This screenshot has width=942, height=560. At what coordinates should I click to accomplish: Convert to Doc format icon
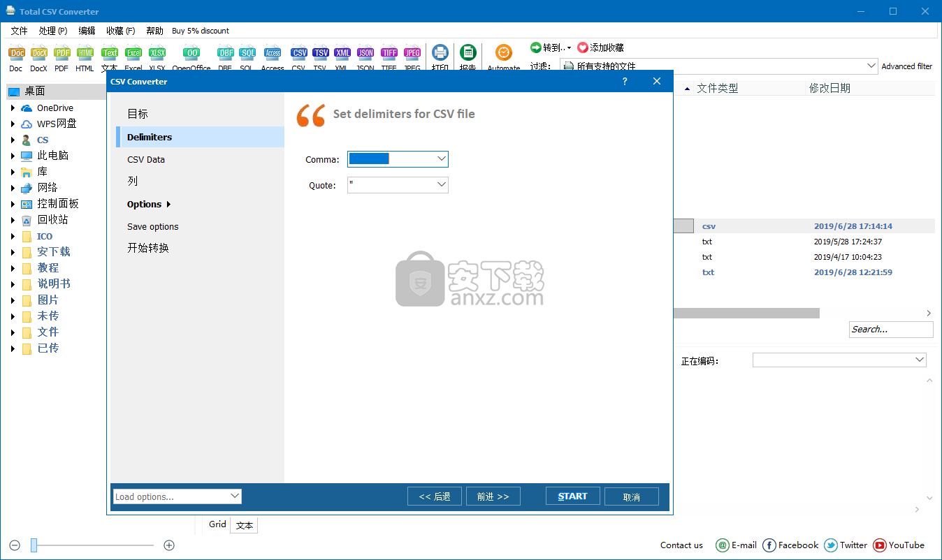coord(16,53)
